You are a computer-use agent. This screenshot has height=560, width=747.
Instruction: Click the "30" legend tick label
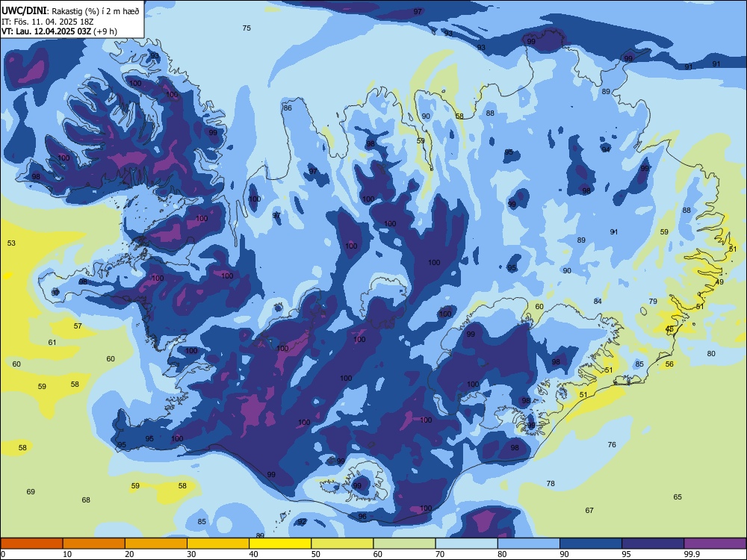191,554
